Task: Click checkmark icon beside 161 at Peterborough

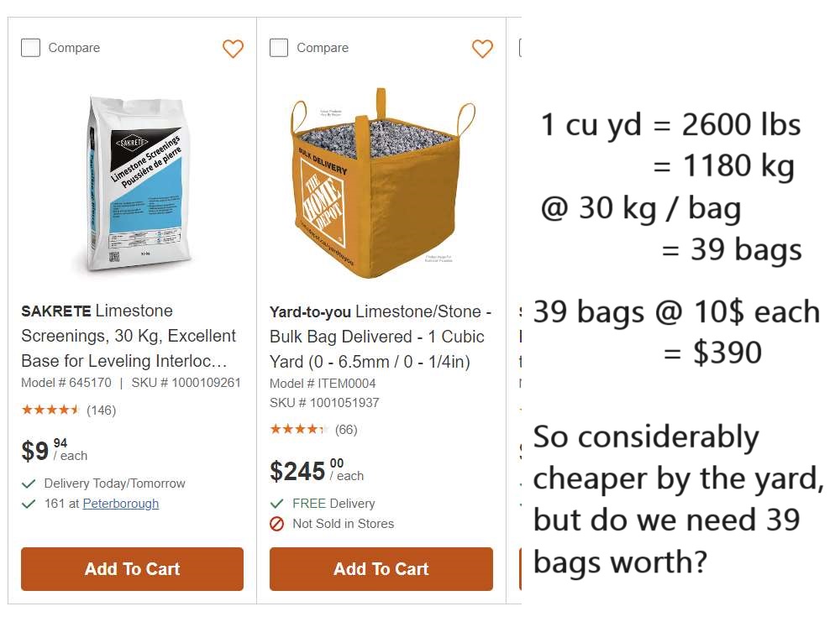Action: (x=29, y=504)
